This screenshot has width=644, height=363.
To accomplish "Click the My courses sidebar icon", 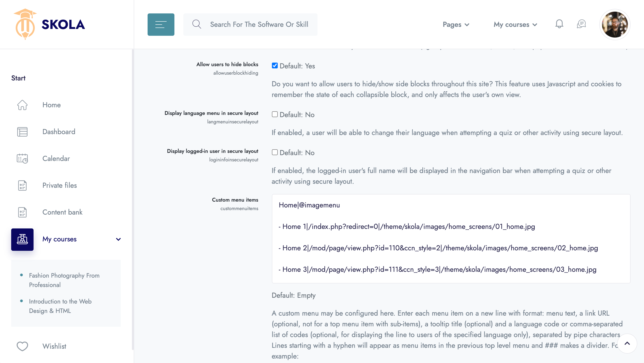I will point(22,239).
